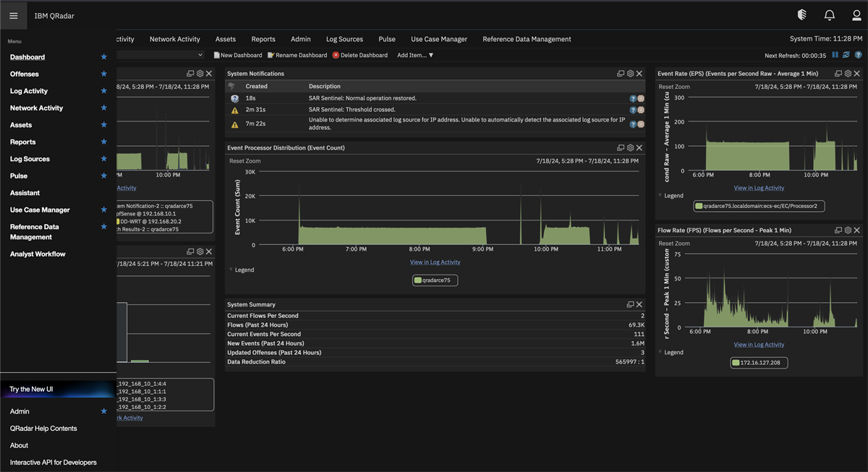This screenshot has height=472, width=868.
Task: View in Log Activity under Event Processor chart
Action: (435, 262)
